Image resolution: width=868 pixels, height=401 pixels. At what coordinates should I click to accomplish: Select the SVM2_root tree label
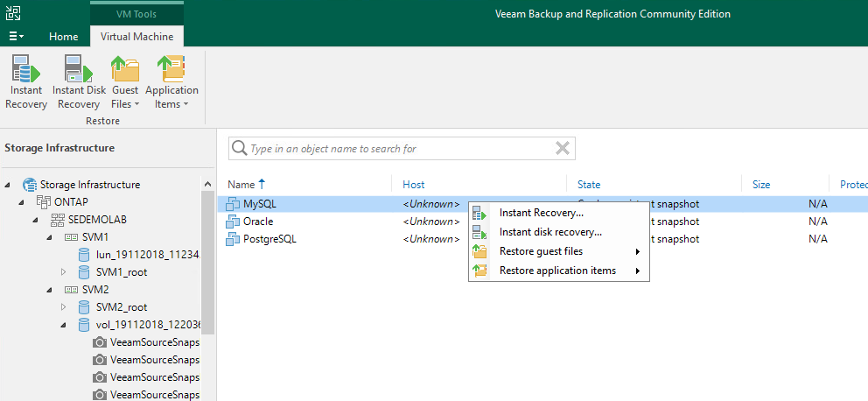click(x=122, y=306)
